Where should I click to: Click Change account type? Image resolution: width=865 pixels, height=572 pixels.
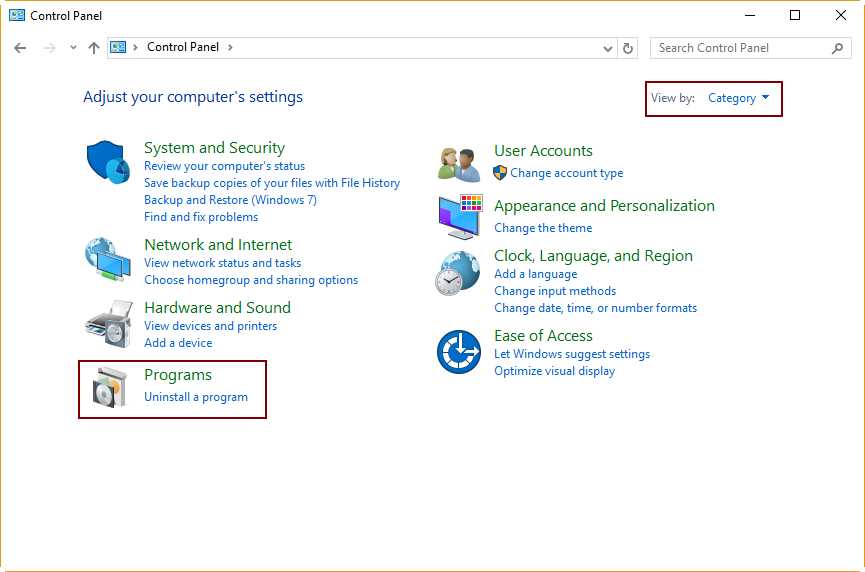coord(567,173)
